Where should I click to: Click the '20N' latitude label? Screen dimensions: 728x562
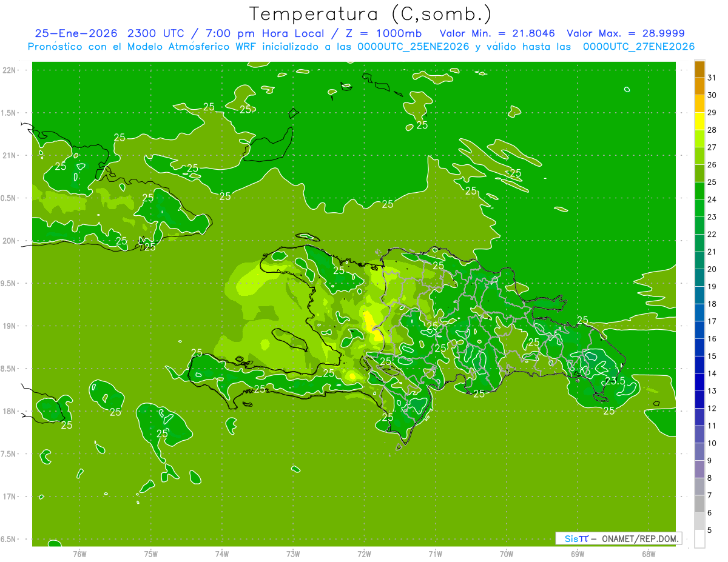[x=9, y=241]
